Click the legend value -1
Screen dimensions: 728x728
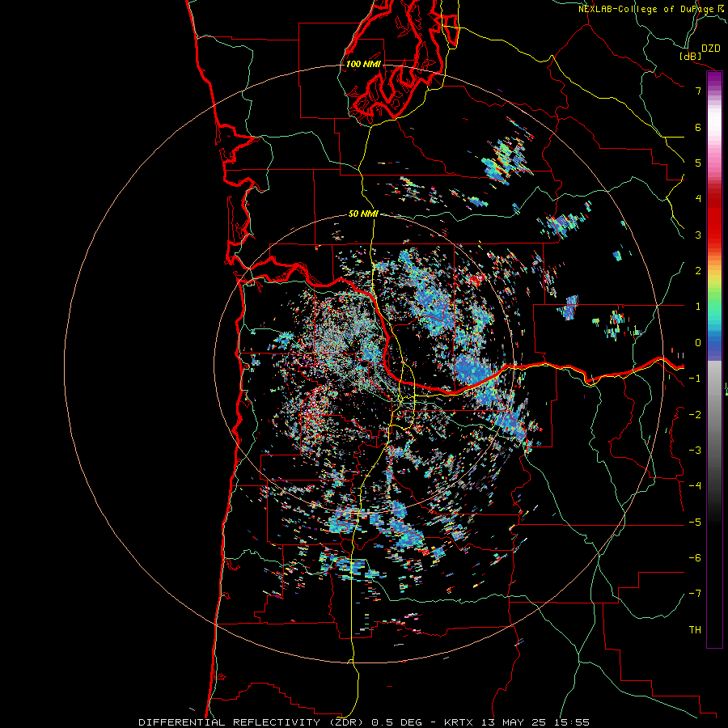point(695,379)
